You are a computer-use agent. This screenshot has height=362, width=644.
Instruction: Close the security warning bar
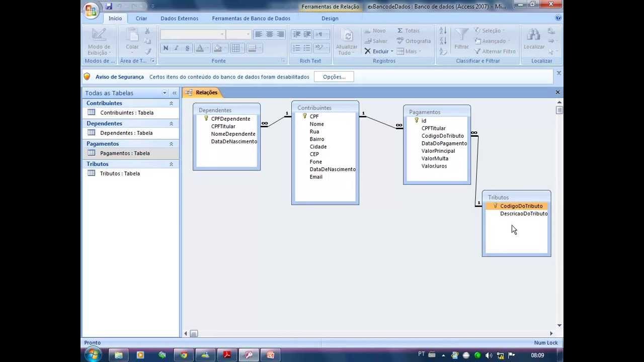pos(558,73)
